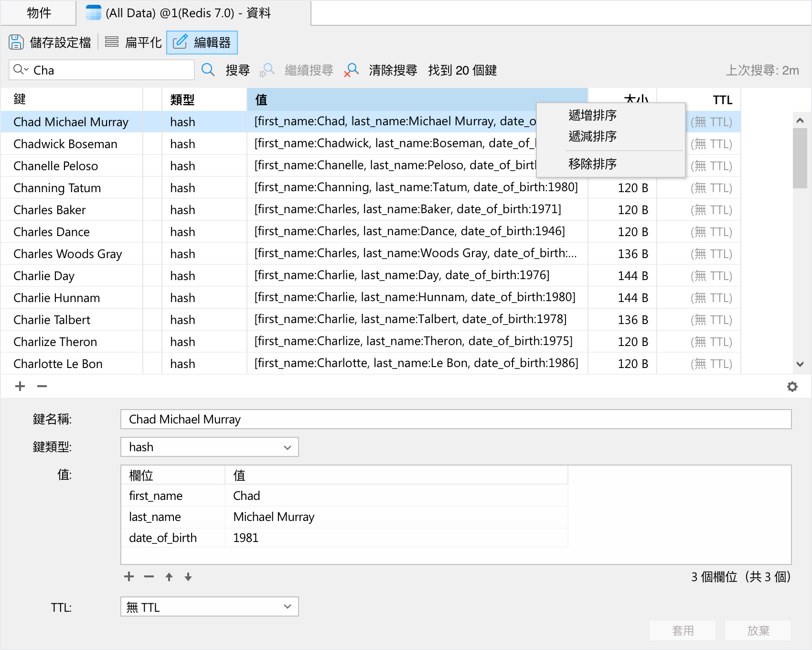The width and height of the screenshot is (812, 650).
Task: Switch to the 物件 tab
Action: tap(39, 13)
